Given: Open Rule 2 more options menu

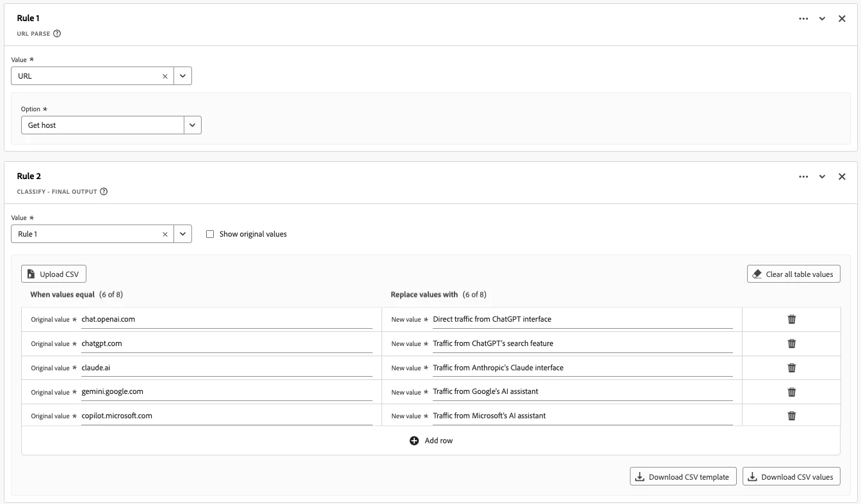Looking at the screenshot, I should [x=803, y=177].
